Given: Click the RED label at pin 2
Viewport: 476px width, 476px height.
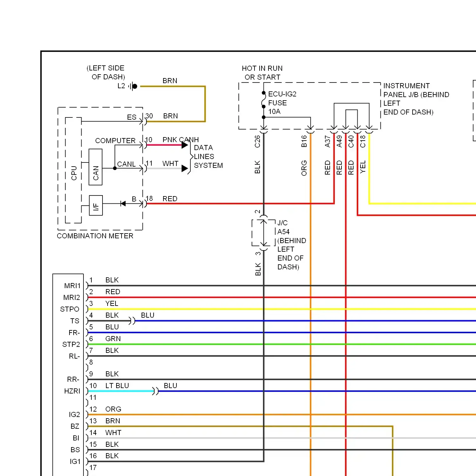Looking at the screenshot, I should point(113,292).
